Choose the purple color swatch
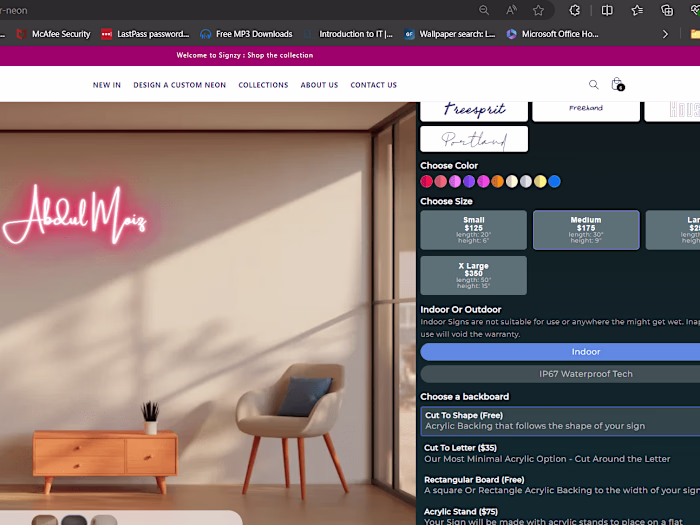Image resolution: width=700 pixels, height=525 pixels. 469,181
